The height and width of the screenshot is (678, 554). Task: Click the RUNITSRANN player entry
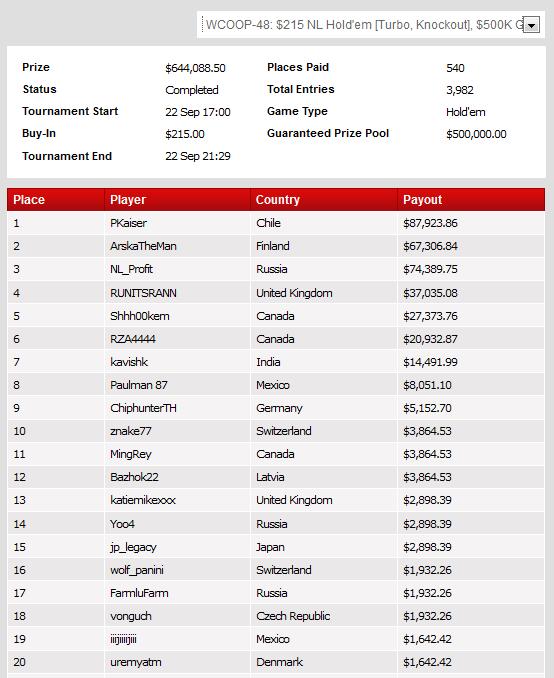(x=143, y=293)
